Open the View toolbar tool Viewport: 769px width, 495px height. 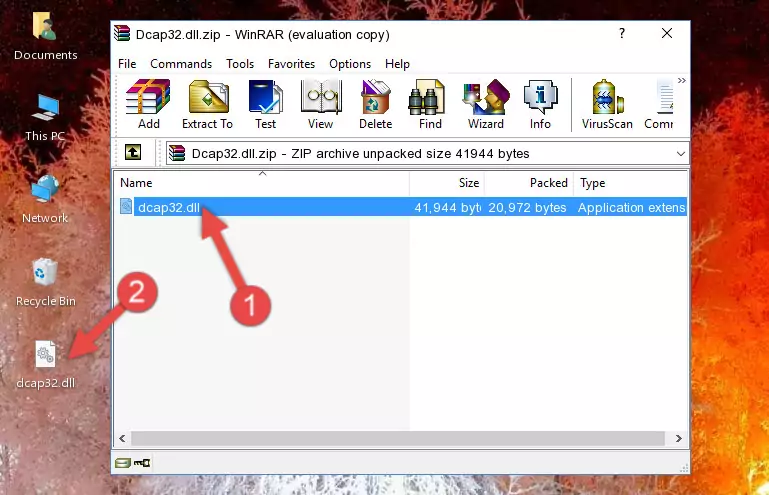(x=321, y=104)
